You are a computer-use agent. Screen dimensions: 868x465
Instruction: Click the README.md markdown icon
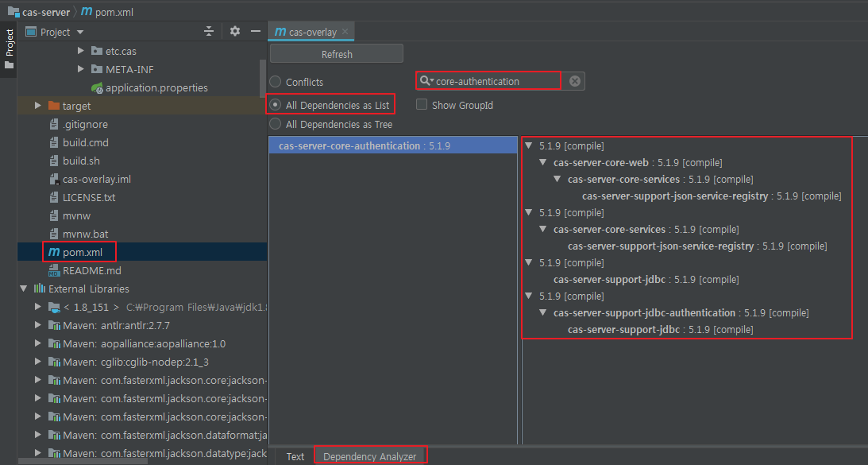click(54, 270)
